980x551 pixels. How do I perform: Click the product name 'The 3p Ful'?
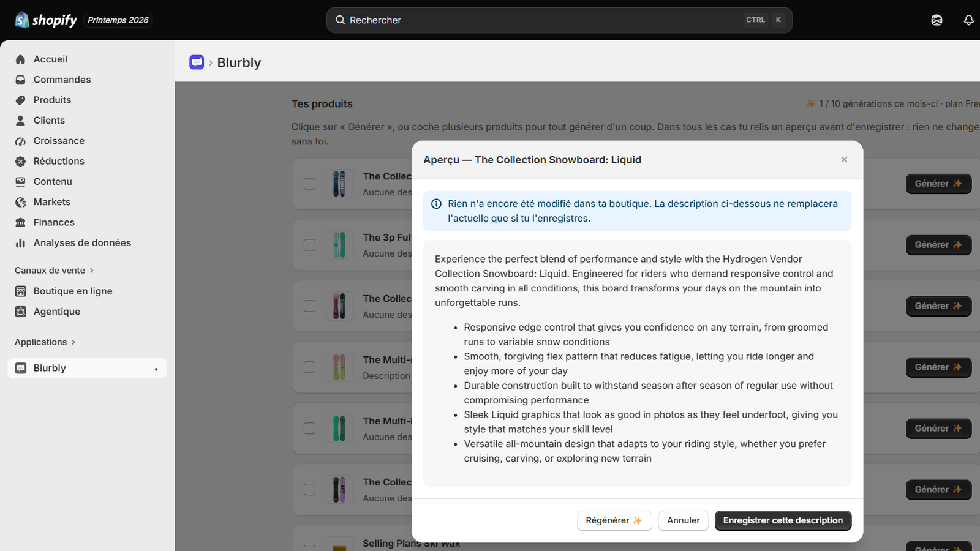click(387, 238)
